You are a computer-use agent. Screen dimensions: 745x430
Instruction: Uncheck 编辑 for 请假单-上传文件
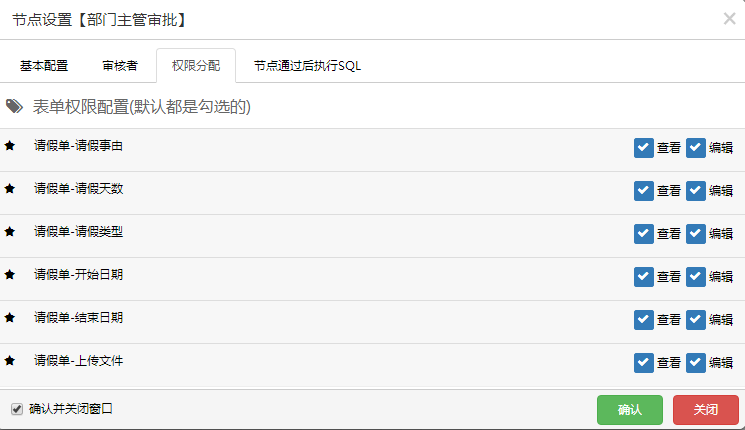coord(696,363)
